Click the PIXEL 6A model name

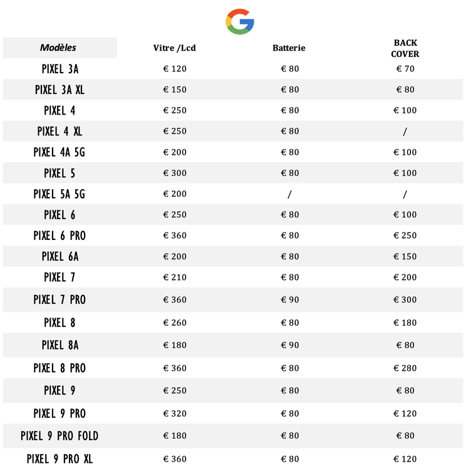[60, 257]
